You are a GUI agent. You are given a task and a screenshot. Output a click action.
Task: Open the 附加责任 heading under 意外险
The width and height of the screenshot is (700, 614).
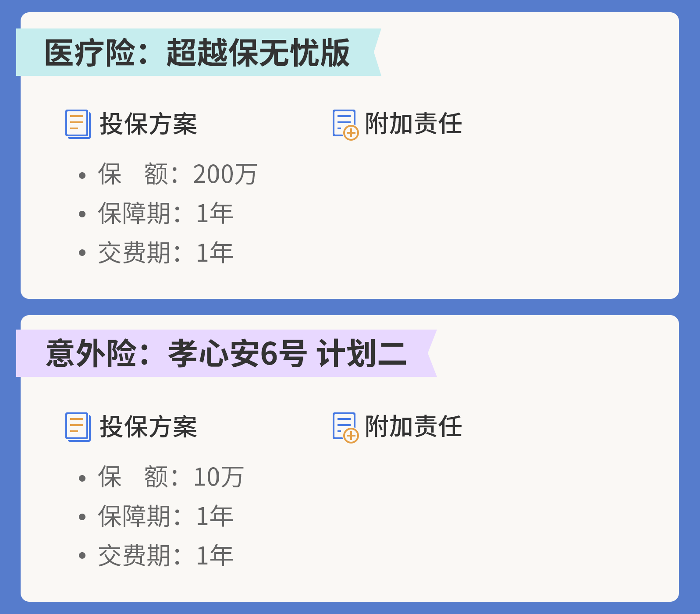pyautogui.click(x=413, y=426)
